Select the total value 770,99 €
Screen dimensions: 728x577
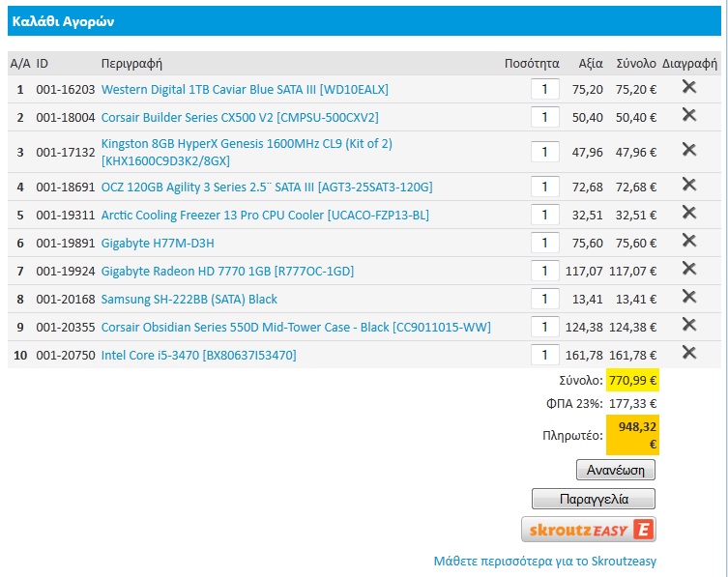pyautogui.click(x=633, y=381)
